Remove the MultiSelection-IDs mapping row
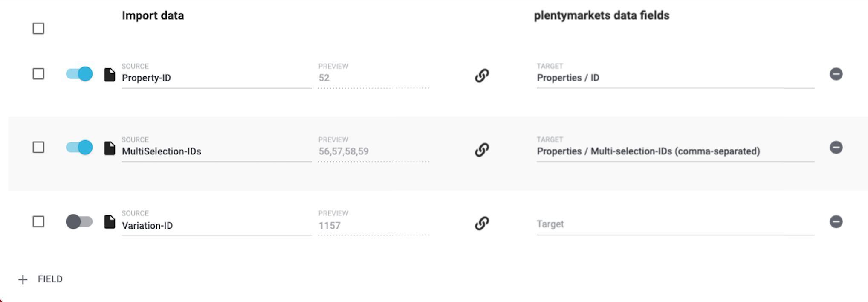 click(836, 148)
